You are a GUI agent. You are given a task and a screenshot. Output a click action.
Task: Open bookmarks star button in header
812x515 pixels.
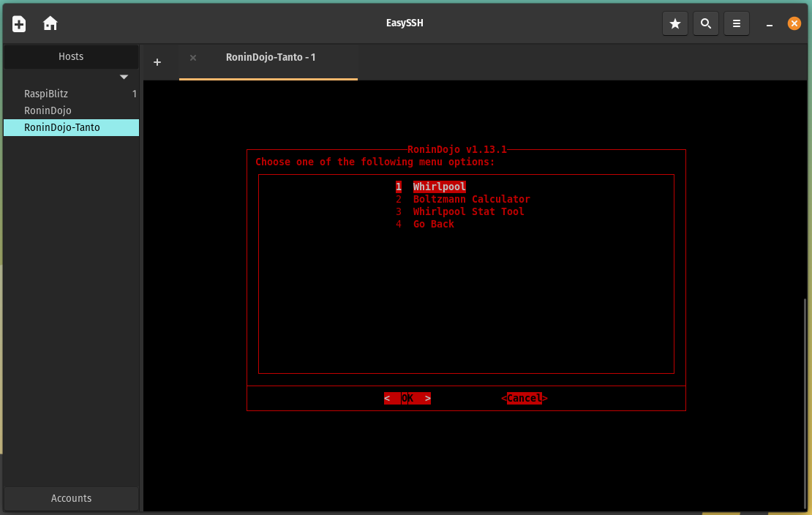click(x=674, y=23)
